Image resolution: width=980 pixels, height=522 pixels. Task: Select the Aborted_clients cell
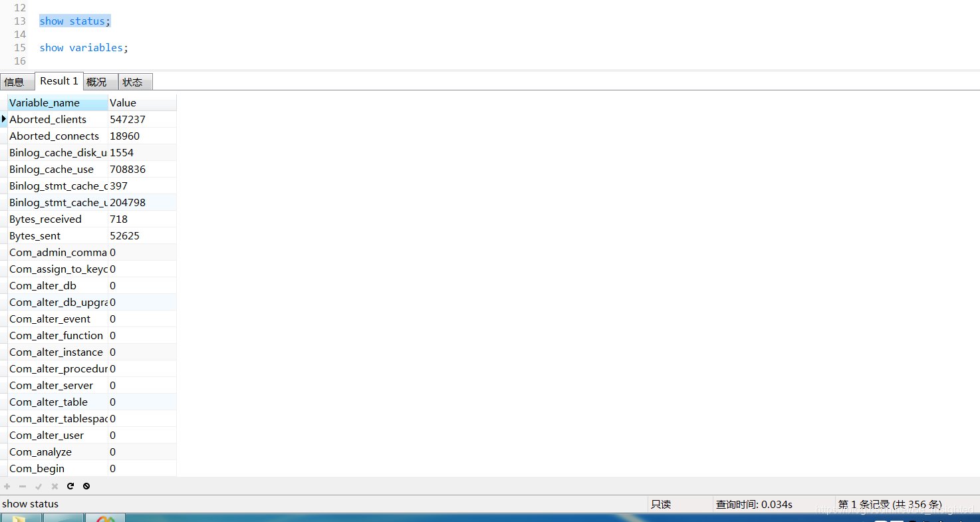click(58, 119)
